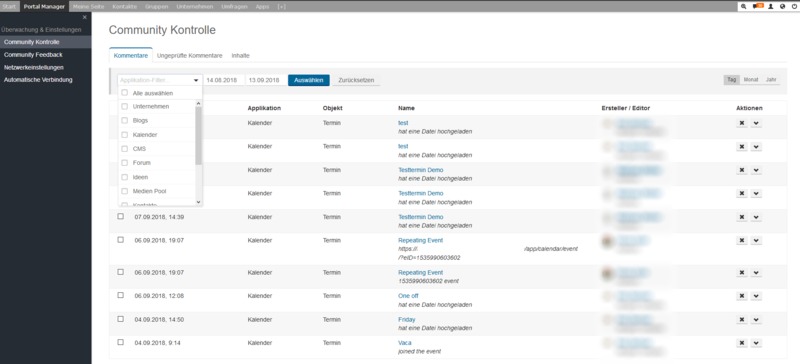
Task: Tick the Blogs filter checkbox
Action: pos(124,120)
